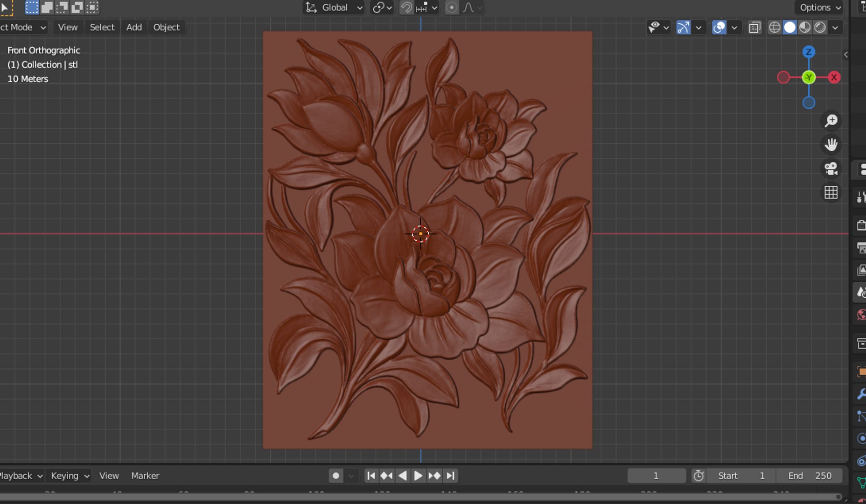Click the End frame field
The width and height of the screenshot is (866, 504).
[x=810, y=476]
